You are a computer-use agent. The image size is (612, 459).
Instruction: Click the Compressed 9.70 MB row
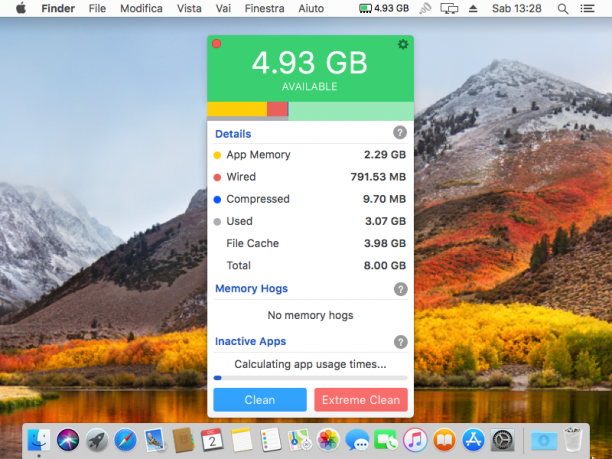(x=310, y=199)
